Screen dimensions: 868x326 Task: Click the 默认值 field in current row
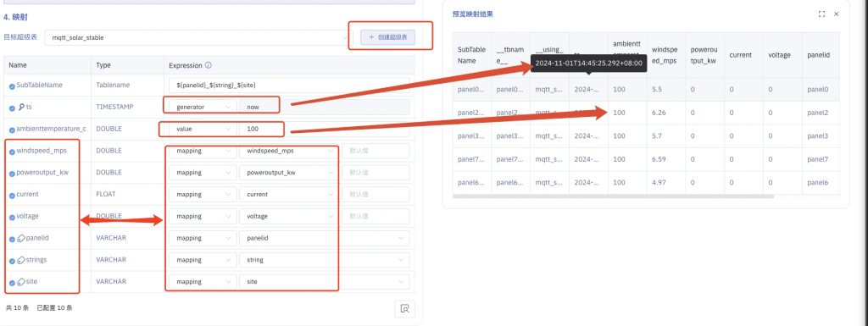[x=376, y=195]
